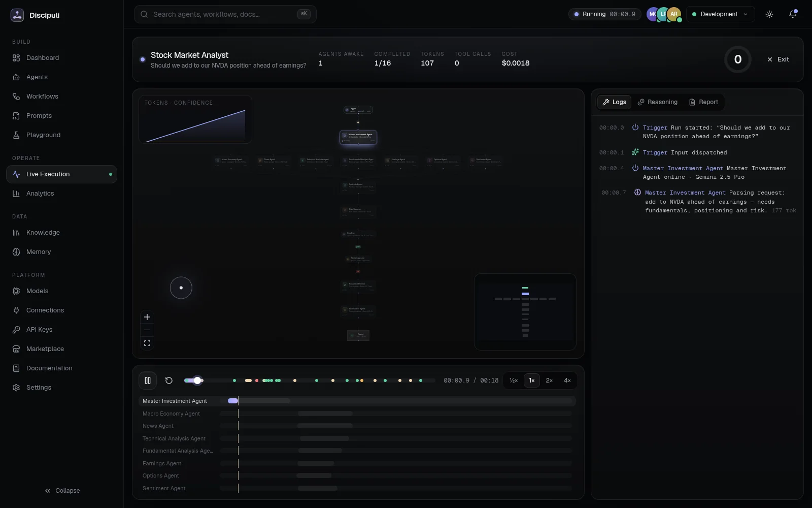Click the AR user avatar

pos(674,14)
